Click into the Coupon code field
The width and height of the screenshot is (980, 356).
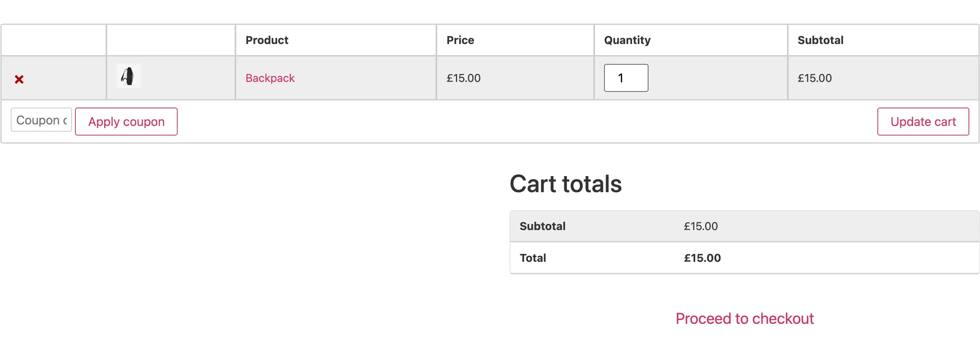pos(41,120)
